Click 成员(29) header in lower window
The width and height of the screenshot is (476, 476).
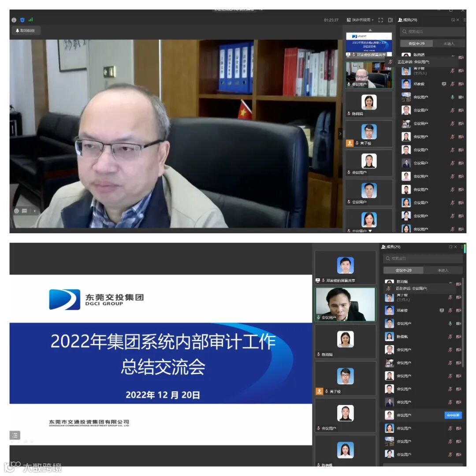391,247
